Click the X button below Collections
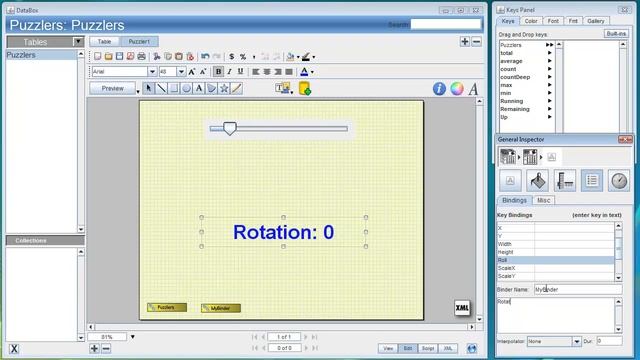This screenshot has height=360, width=640. (14, 349)
